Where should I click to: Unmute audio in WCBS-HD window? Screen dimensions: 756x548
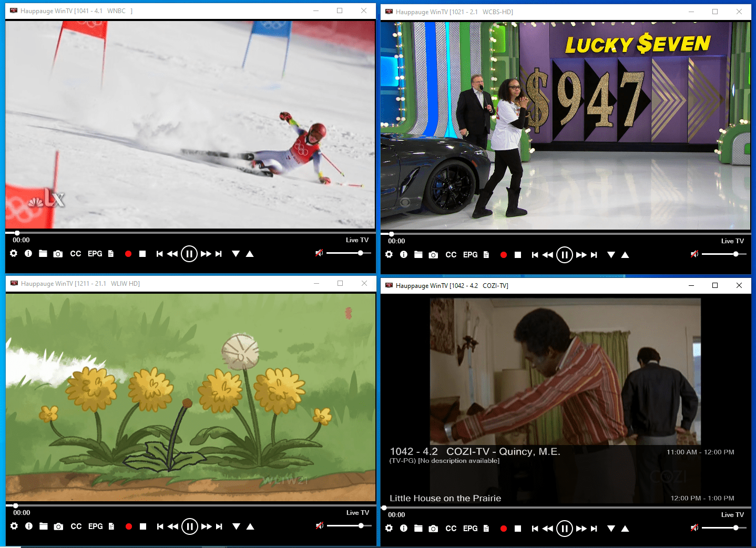(x=694, y=254)
